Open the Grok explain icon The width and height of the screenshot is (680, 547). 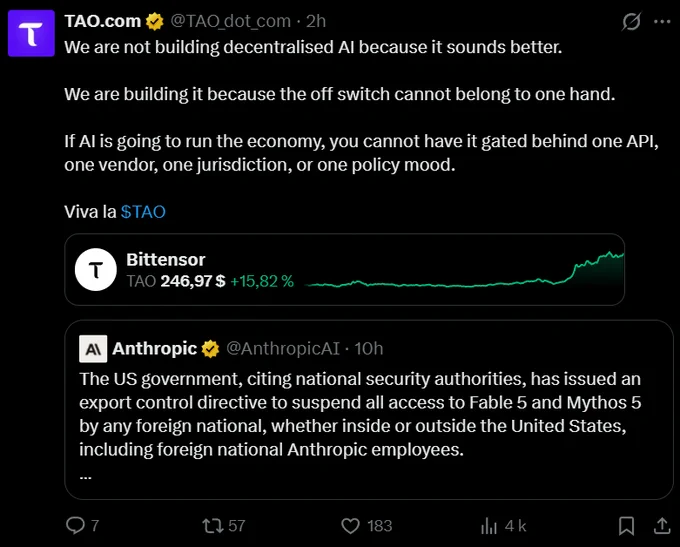click(631, 21)
